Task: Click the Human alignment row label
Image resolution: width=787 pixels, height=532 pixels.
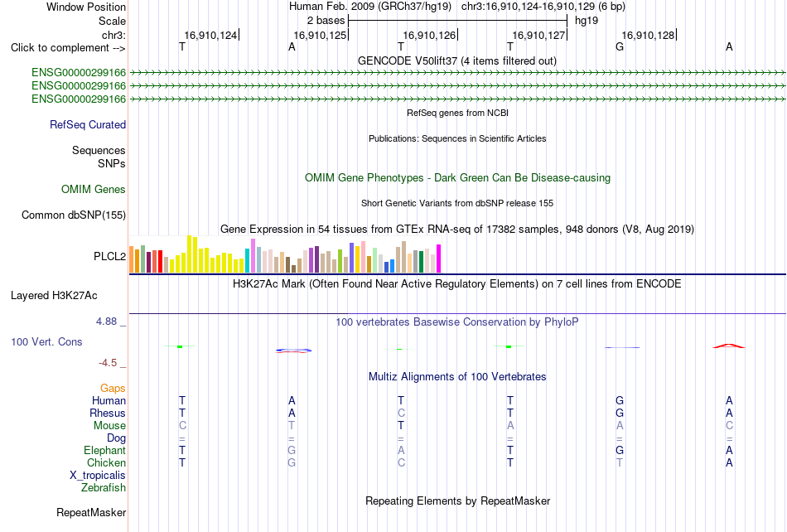Action: point(109,400)
